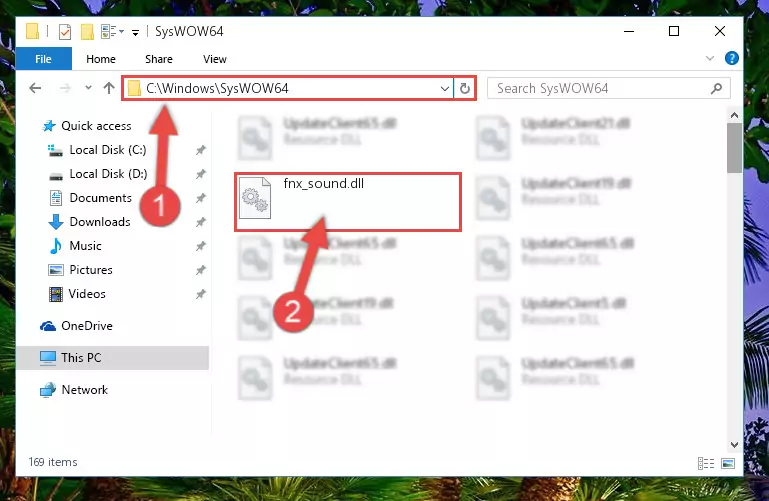Switch to the View ribbon tab
The width and height of the screenshot is (769, 501).
215,59
